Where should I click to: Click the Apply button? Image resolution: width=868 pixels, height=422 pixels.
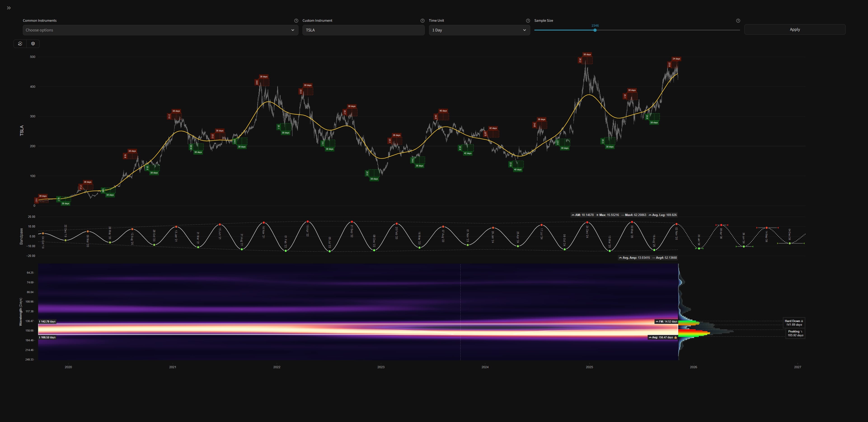pos(795,29)
